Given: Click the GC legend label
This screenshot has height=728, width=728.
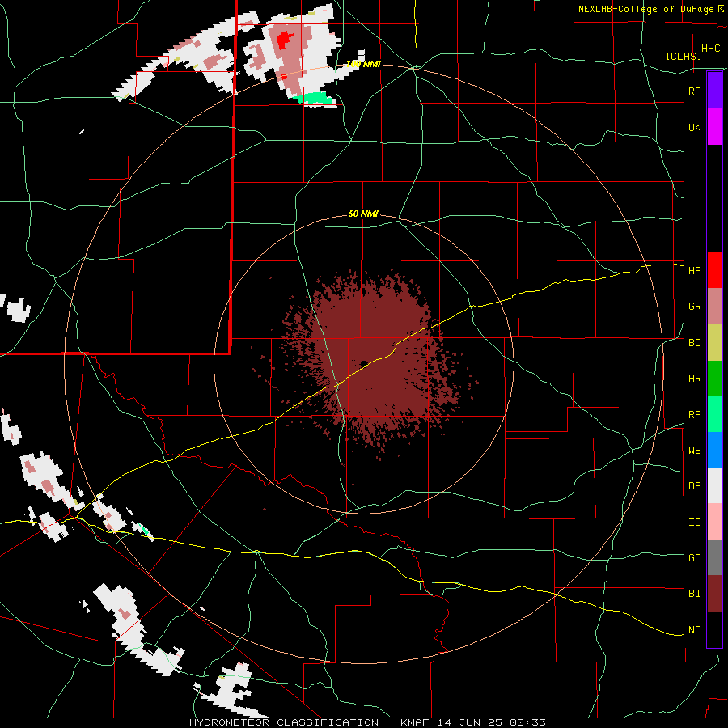Looking at the screenshot, I should [x=694, y=558].
